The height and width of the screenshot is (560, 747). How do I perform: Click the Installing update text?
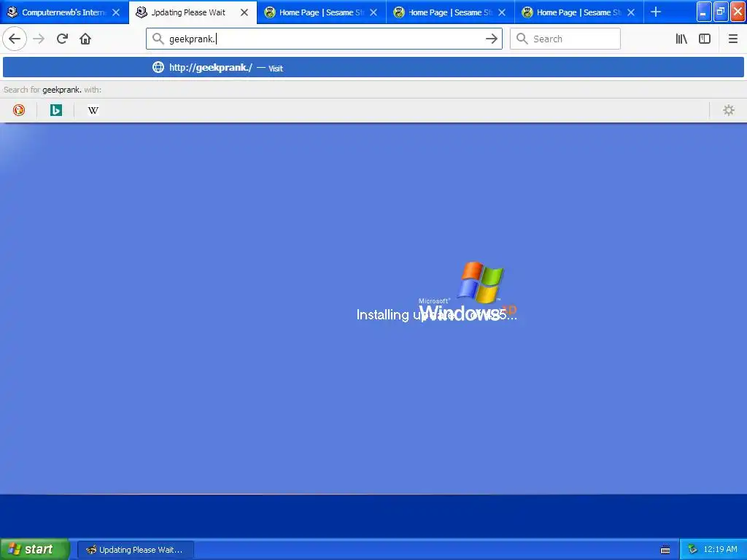(436, 314)
